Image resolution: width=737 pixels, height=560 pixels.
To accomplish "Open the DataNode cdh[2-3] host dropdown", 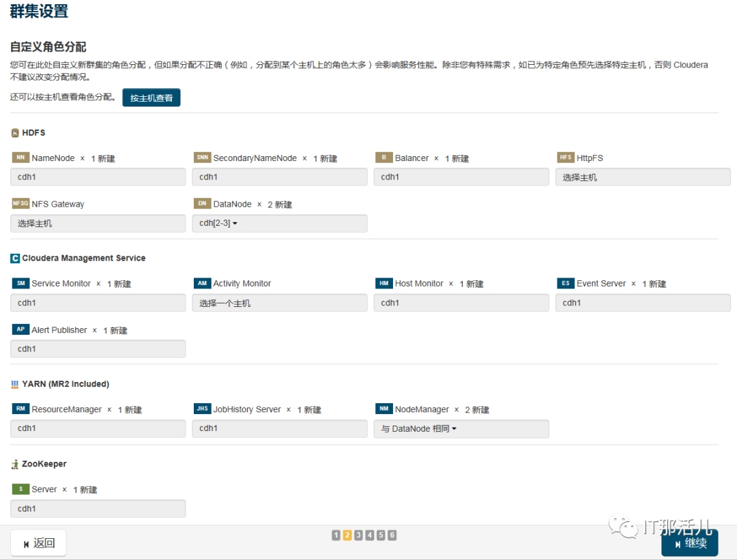I will (280, 223).
